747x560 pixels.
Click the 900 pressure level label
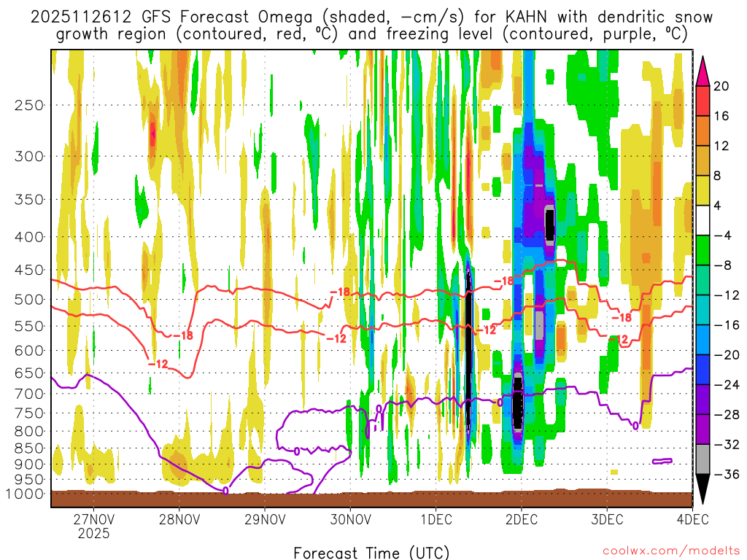click(x=29, y=464)
